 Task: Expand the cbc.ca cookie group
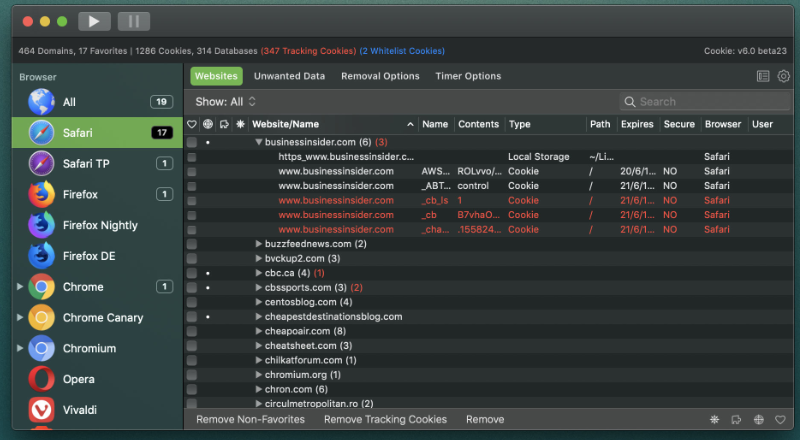(258, 273)
